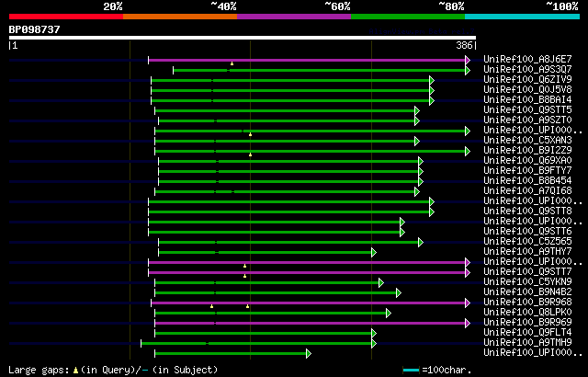Click the arrowhead ending the Q9STT6 alignment
Image resolution: width=588 pixels, height=377 pixels.
point(402,233)
